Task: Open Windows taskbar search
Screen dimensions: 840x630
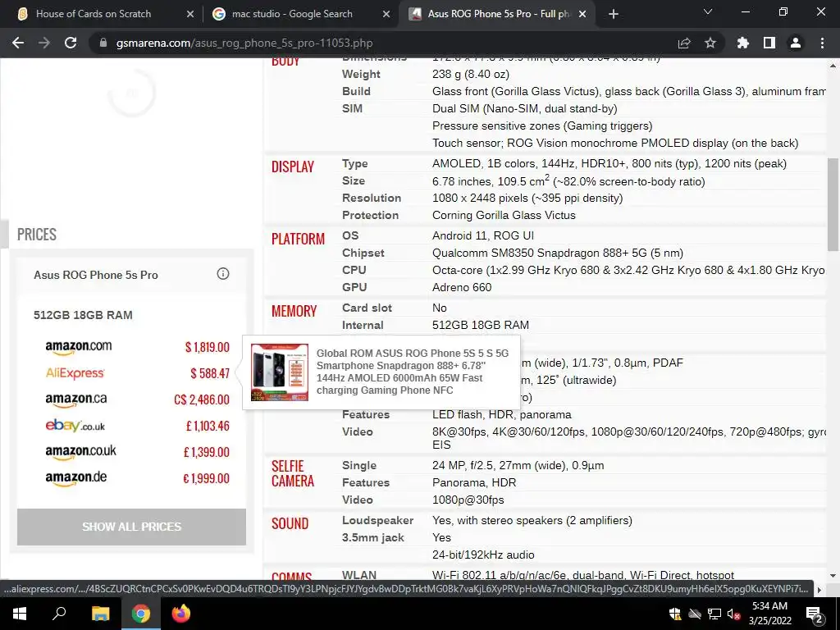Action: 59,614
